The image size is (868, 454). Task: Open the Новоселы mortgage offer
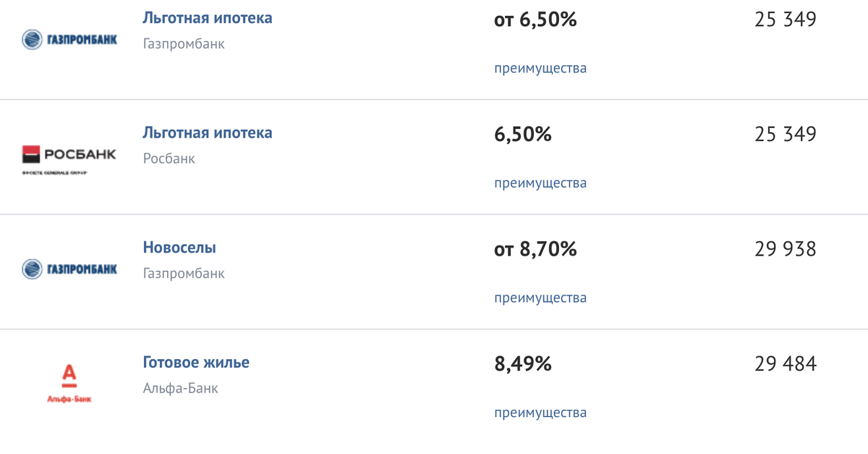pyautogui.click(x=179, y=247)
